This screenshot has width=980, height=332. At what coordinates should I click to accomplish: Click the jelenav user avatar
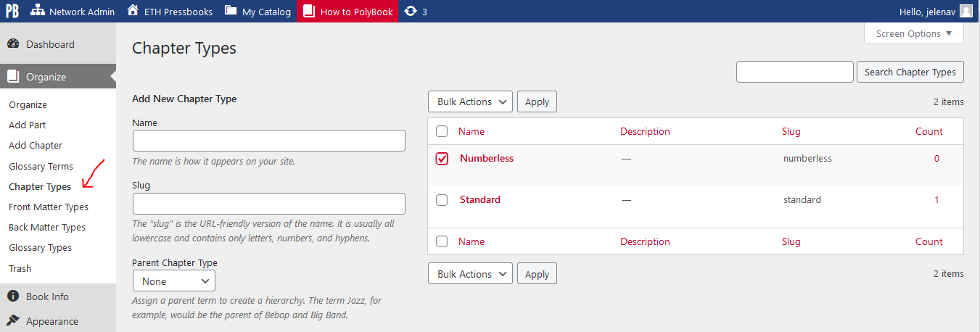(965, 11)
